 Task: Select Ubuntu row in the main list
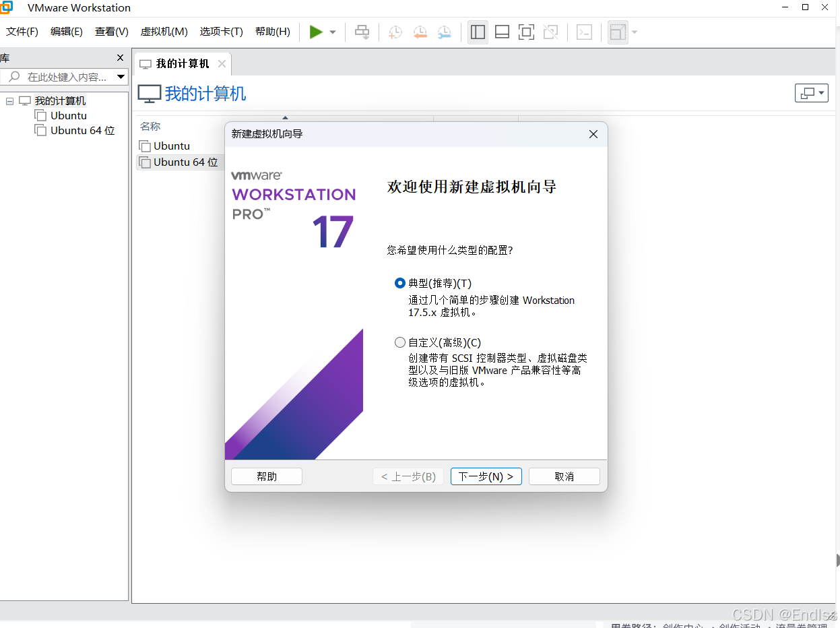[172, 146]
